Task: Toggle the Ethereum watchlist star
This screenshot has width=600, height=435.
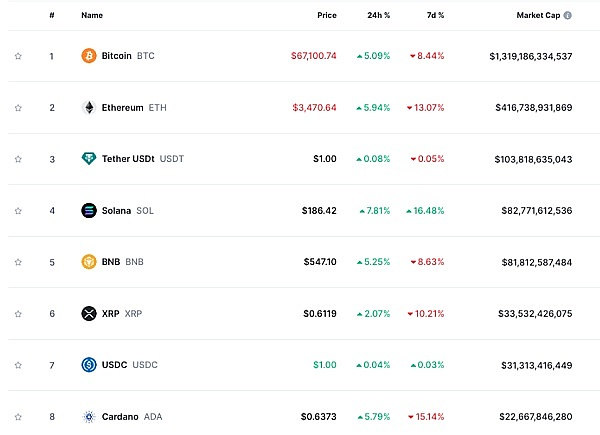Action: tap(18, 107)
